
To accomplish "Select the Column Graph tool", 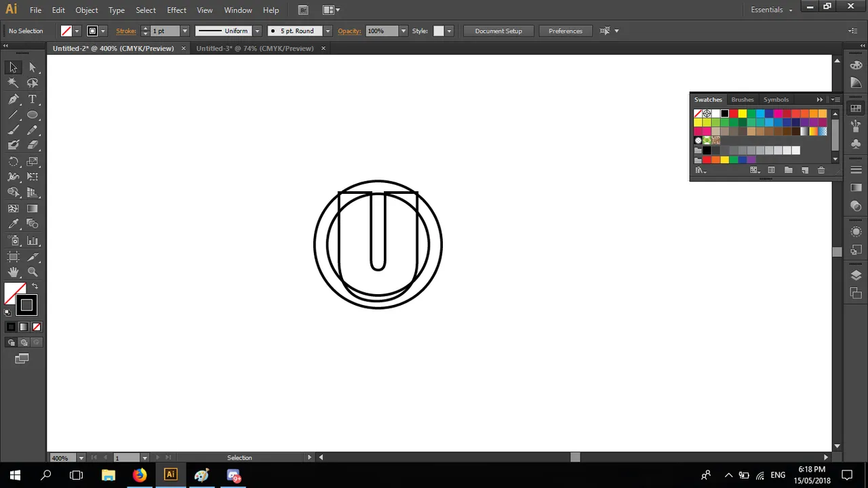I will pos(33,241).
